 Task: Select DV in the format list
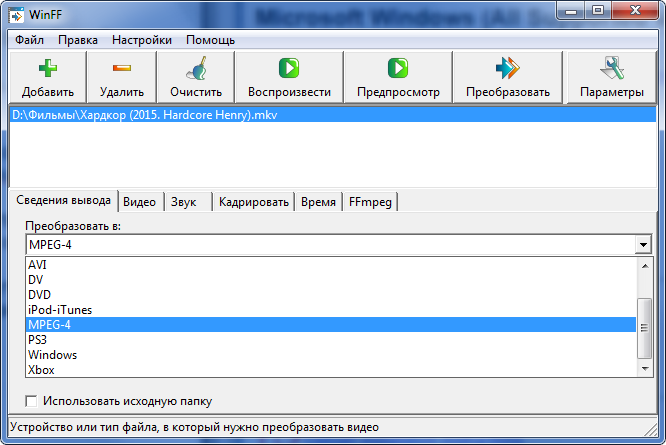[x=331, y=280]
